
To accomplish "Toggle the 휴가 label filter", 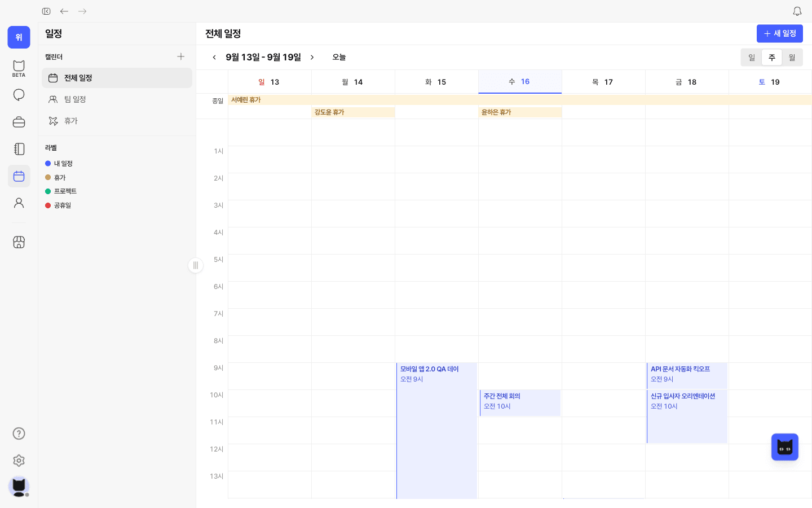I will pyautogui.click(x=55, y=178).
